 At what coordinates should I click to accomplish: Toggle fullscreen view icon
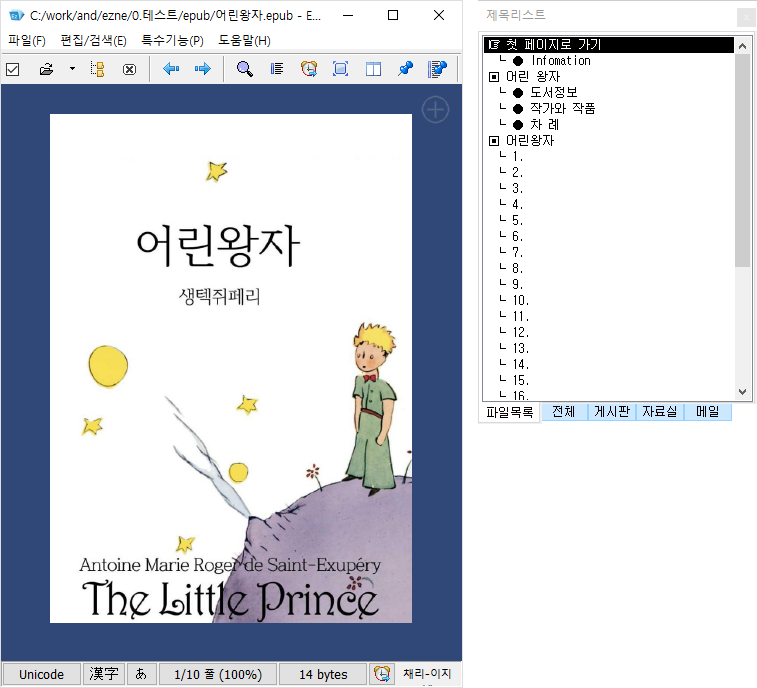341,69
